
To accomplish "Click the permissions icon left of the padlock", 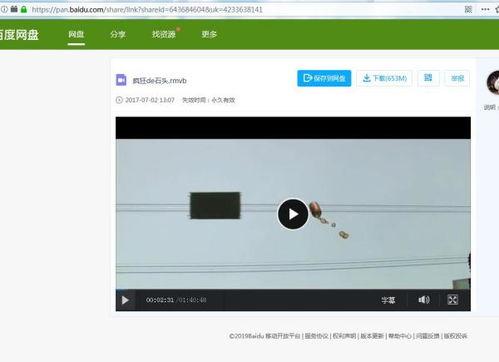I will (x=14, y=9).
